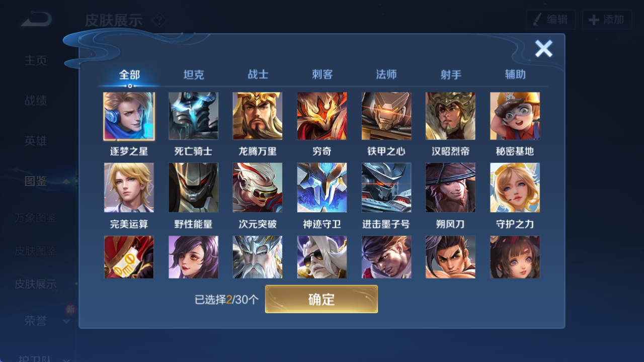Choose the 死亡骑士 skin icon

(194, 116)
